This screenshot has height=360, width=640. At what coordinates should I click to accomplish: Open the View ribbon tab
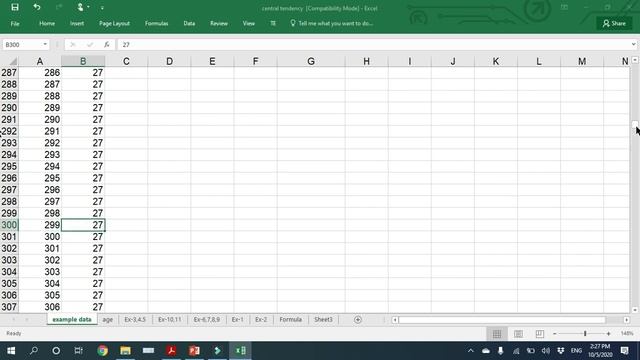249,23
